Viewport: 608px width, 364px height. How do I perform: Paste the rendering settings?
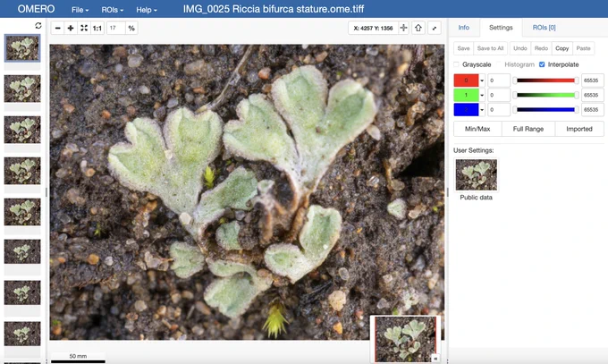(583, 48)
